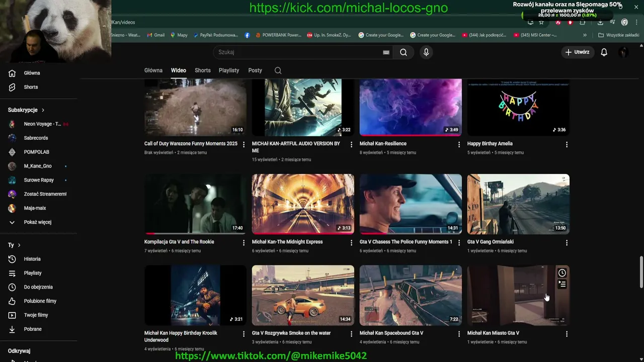The height and width of the screenshot is (362, 644).
Task: Select the Wideo channel tab
Action: [x=178, y=70]
